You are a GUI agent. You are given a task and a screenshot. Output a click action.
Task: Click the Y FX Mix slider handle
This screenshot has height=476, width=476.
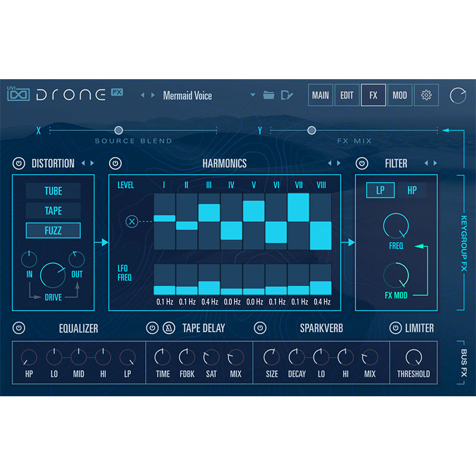click(x=311, y=130)
